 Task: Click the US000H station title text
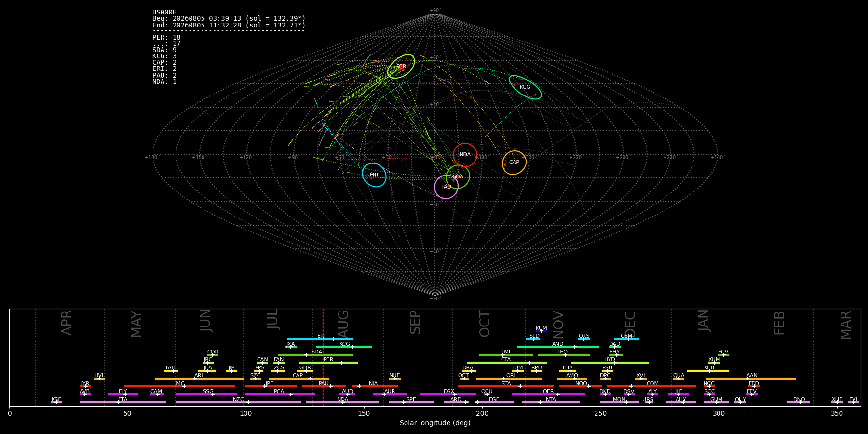pyautogui.click(x=164, y=13)
